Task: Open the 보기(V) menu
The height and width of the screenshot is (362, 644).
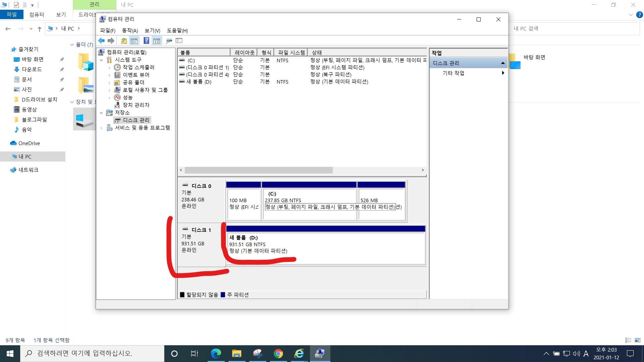Action: point(152,31)
